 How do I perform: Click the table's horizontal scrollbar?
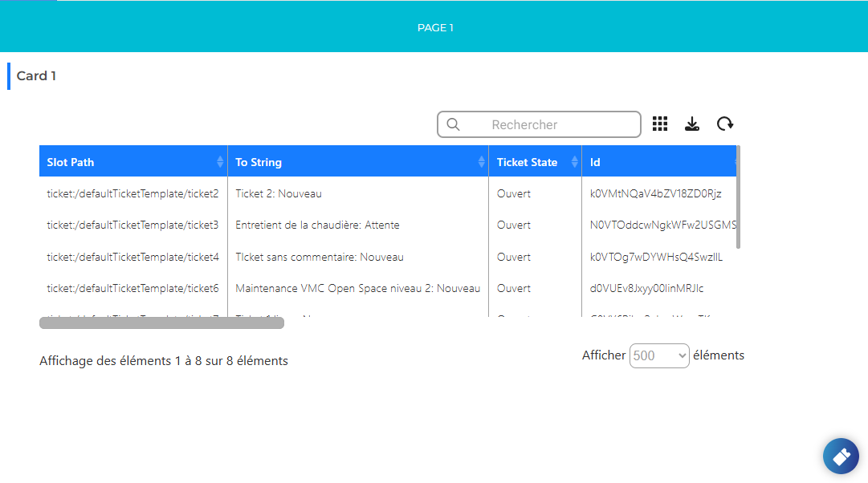coord(161,323)
